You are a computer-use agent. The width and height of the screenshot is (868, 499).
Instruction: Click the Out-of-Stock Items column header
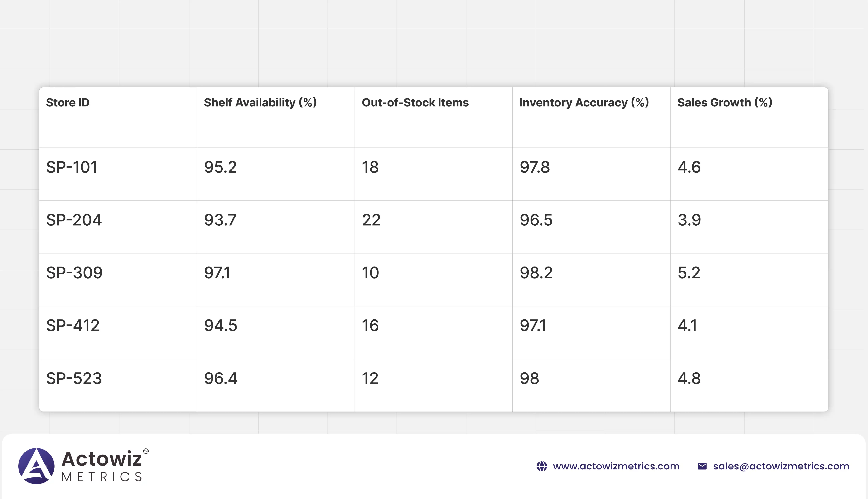click(415, 103)
